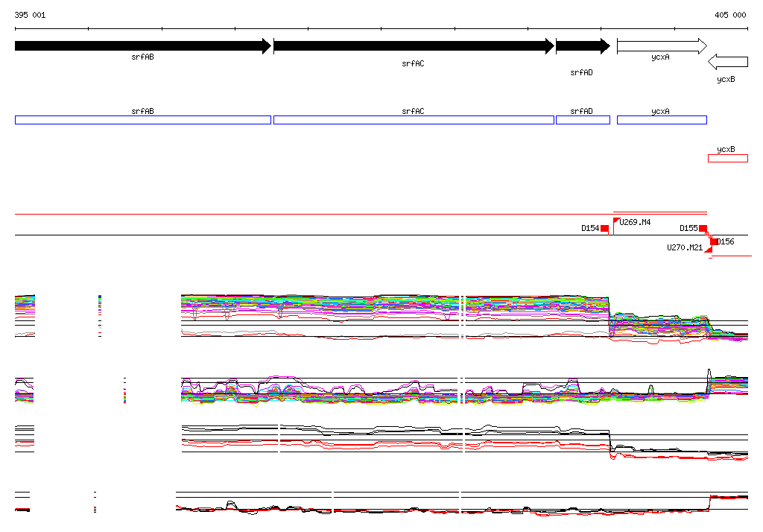
Task: Select the blue srfAC segment box
Action: pyautogui.click(x=414, y=120)
